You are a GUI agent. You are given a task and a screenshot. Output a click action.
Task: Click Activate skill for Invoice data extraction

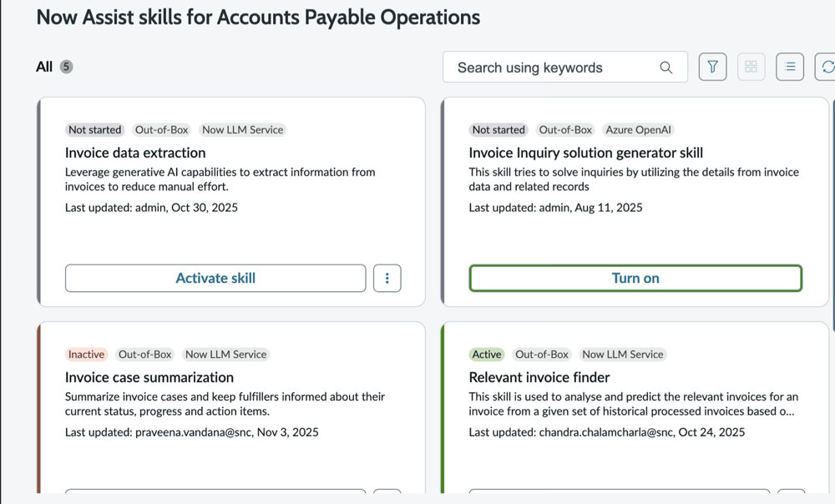(215, 279)
